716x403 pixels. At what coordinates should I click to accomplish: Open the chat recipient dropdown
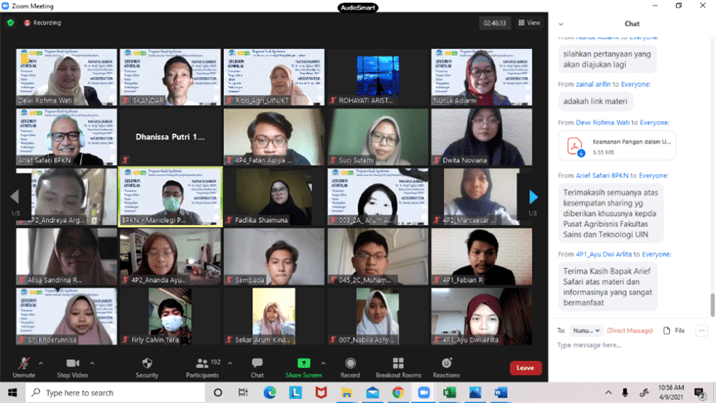(x=586, y=329)
